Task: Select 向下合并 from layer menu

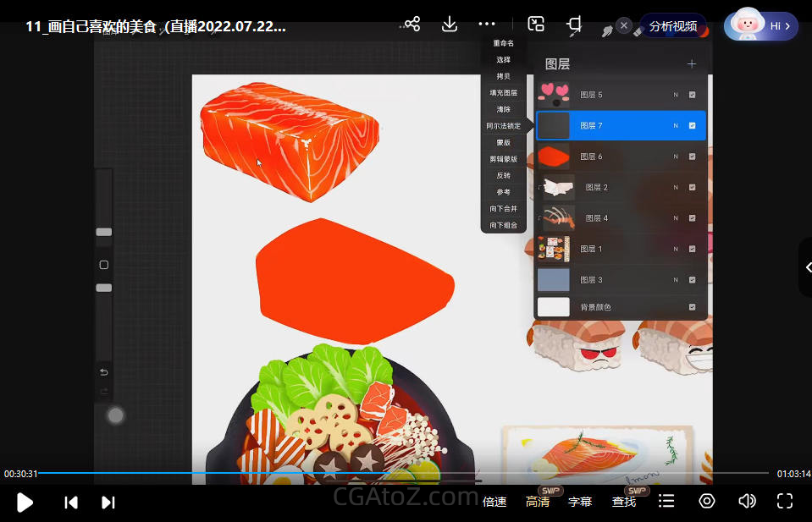Action: pos(503,209)
